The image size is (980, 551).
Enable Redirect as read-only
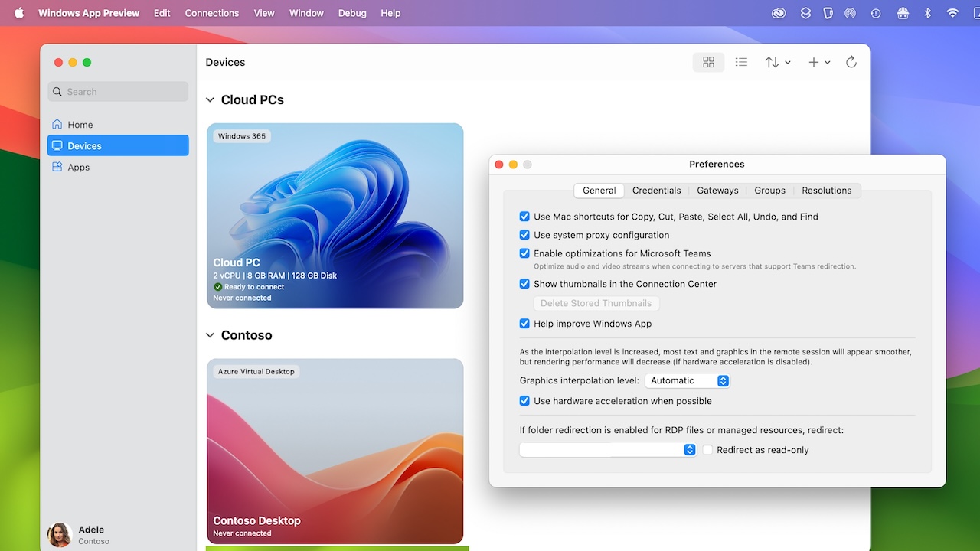(708, 450)
